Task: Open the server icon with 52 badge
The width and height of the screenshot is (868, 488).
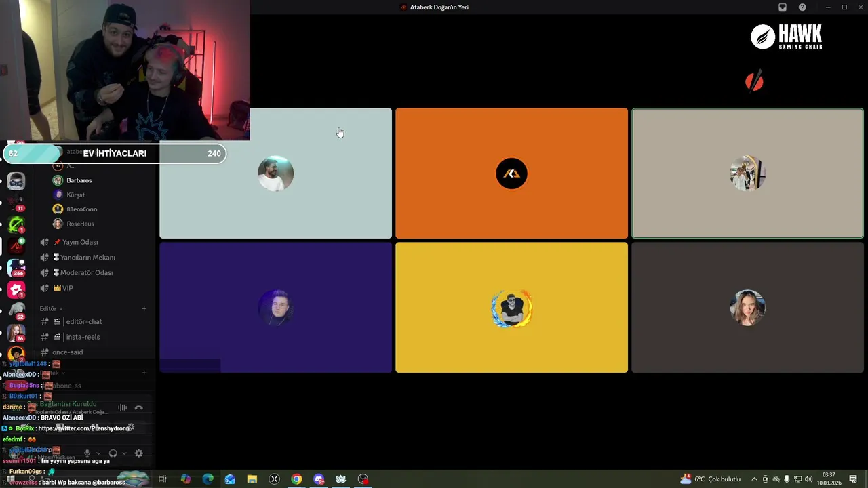Action: pyautogui.click(x=16, y=311)
